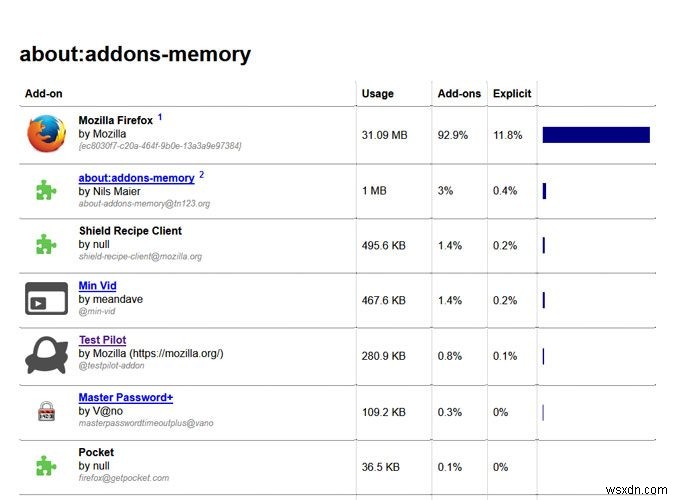Click the Mozilla Firefox logo icon
The height and width of the screenshot is (500, 679).
click(45, 134)
